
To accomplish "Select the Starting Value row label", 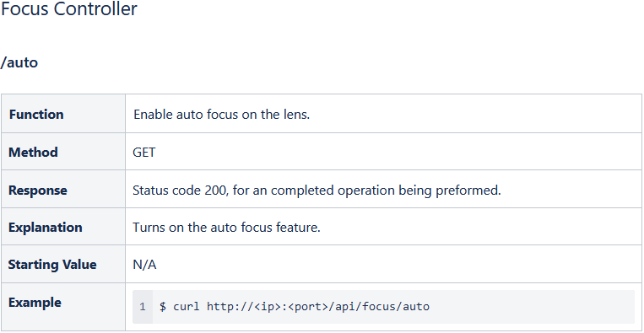I will coord(52,265).
